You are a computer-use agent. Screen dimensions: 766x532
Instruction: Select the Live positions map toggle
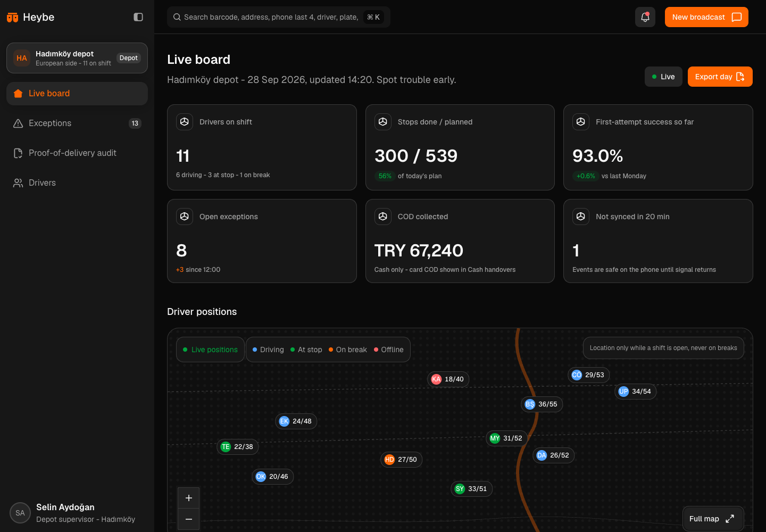pyautogui.click(x=210, y=350)
